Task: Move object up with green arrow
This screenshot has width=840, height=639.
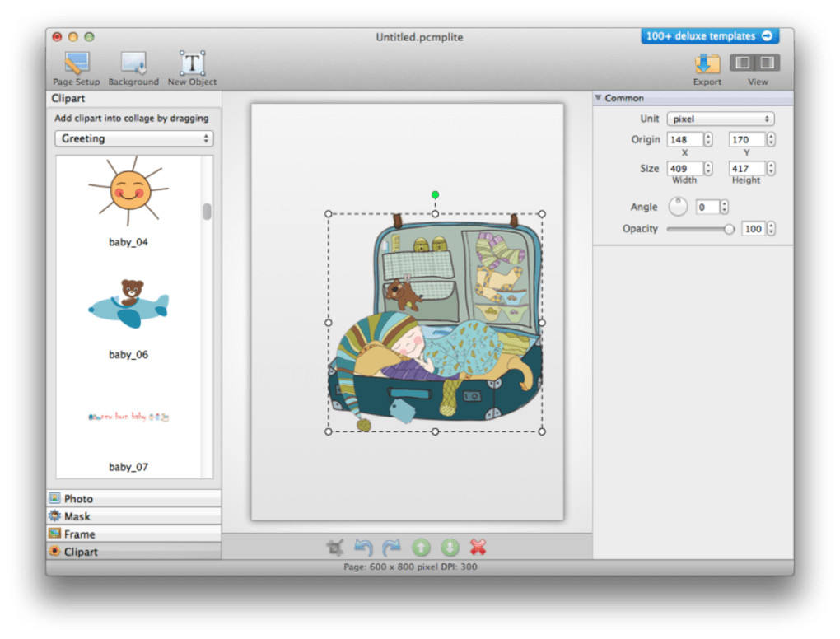Action: pos(421,548)
